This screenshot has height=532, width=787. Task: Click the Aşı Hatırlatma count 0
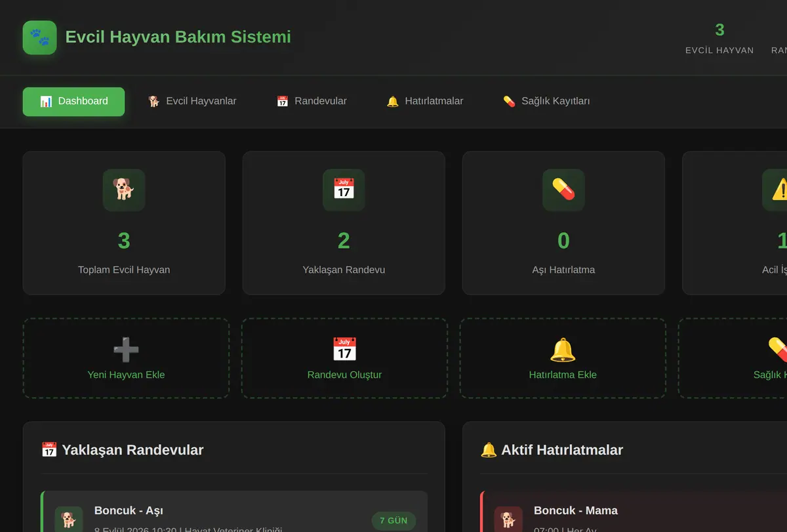[563, 241]
